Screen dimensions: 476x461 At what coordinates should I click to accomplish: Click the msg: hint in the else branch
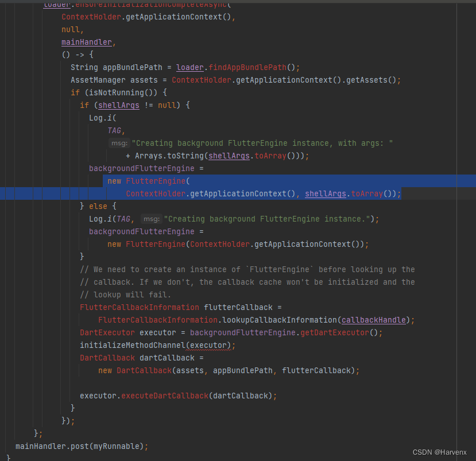click(x=152, y=219)
